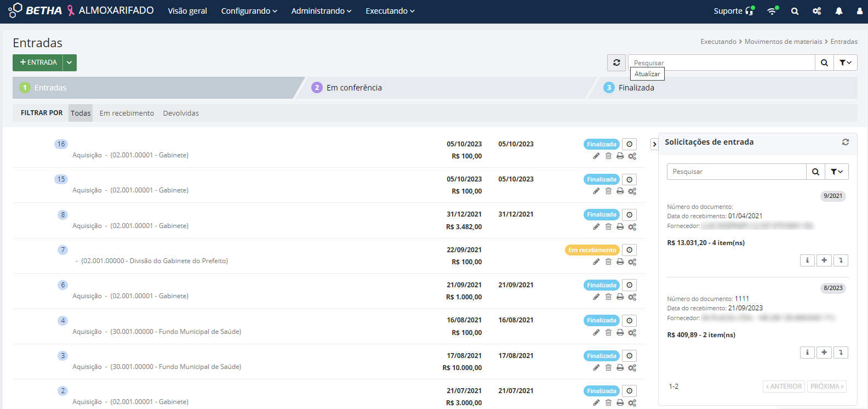
Task: Print entry 6
Action: pos(620,297)
